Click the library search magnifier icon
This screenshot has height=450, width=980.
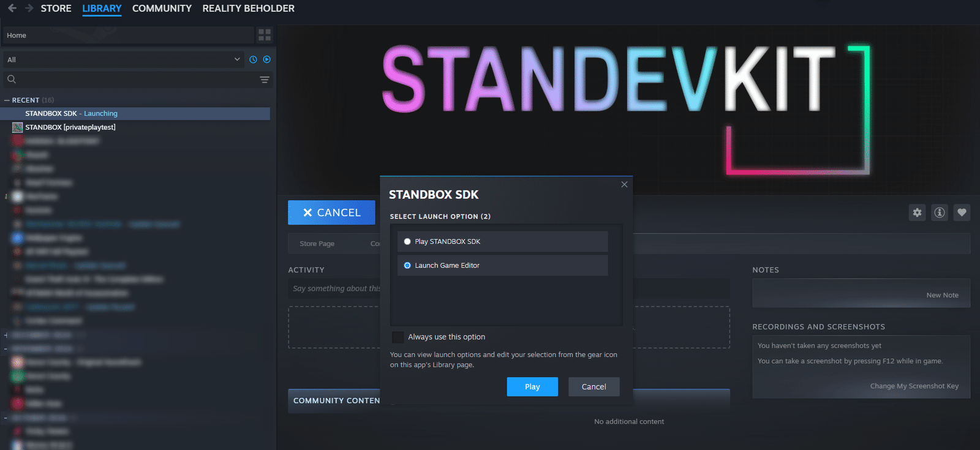[x=12, y=79]
